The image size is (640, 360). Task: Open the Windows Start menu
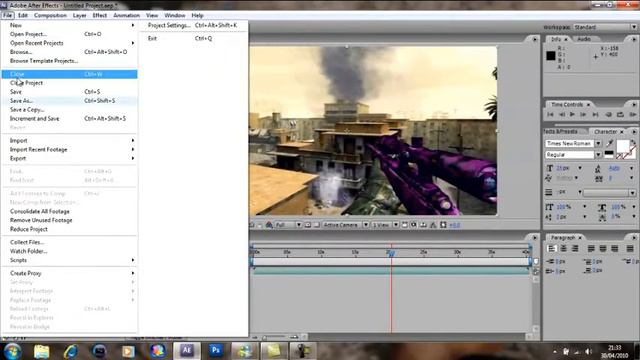tap(12, 351)
